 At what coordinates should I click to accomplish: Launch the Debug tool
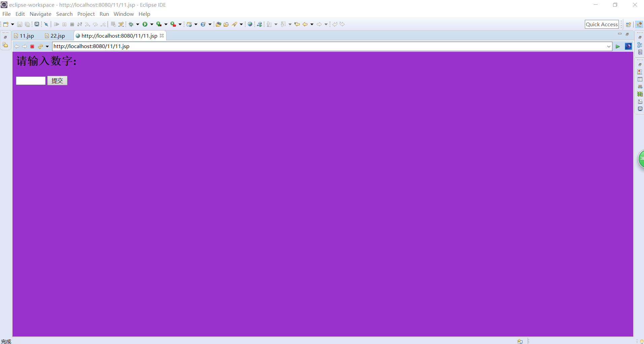(131, 24)
